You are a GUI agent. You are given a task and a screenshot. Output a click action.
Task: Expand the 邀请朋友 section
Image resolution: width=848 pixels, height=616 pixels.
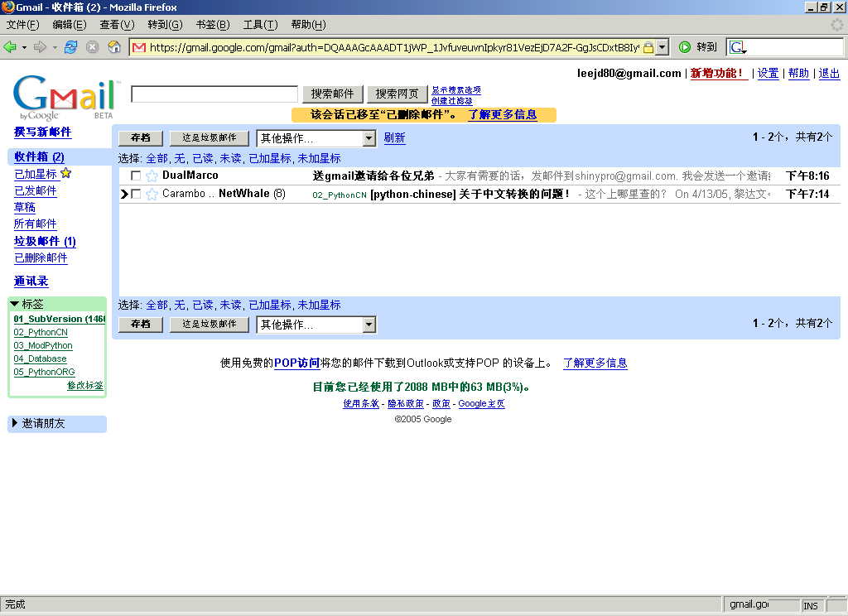[x=15, y=423]
